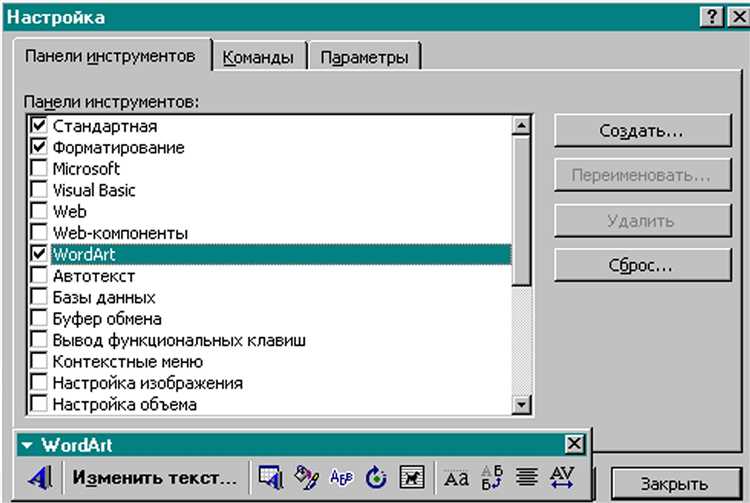Open the WordArt Gallery icon

click(x=271, y=477)
